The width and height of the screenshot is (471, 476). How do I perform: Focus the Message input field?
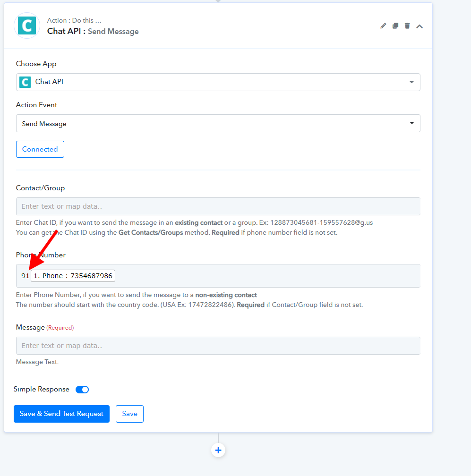[218, 346]
